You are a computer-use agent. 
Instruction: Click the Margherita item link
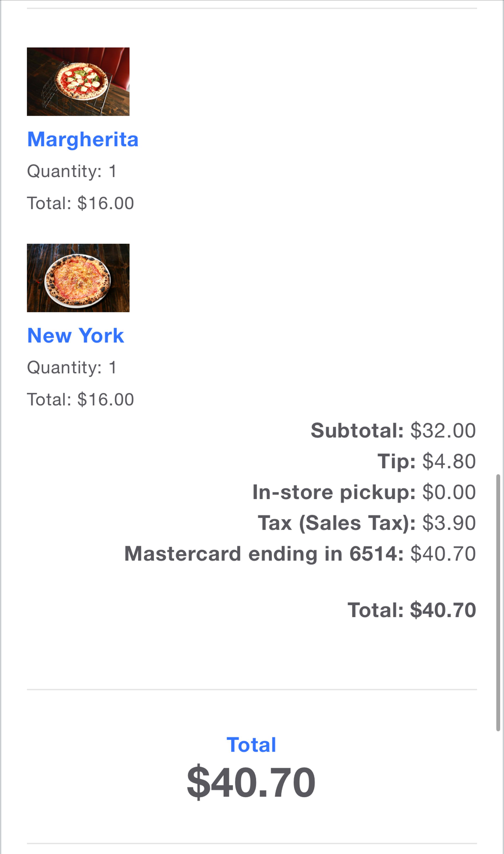point(83,139)
